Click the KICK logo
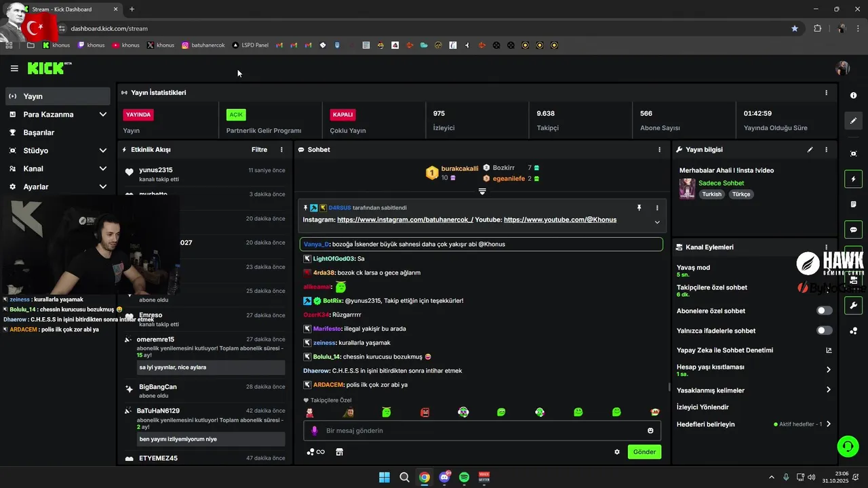Screen dimensions: 868x488 (49, 68)
